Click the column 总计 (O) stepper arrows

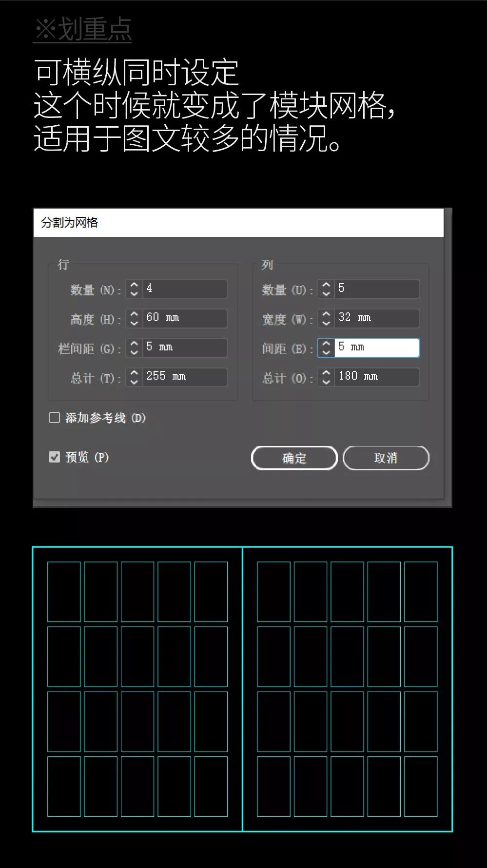326,377
